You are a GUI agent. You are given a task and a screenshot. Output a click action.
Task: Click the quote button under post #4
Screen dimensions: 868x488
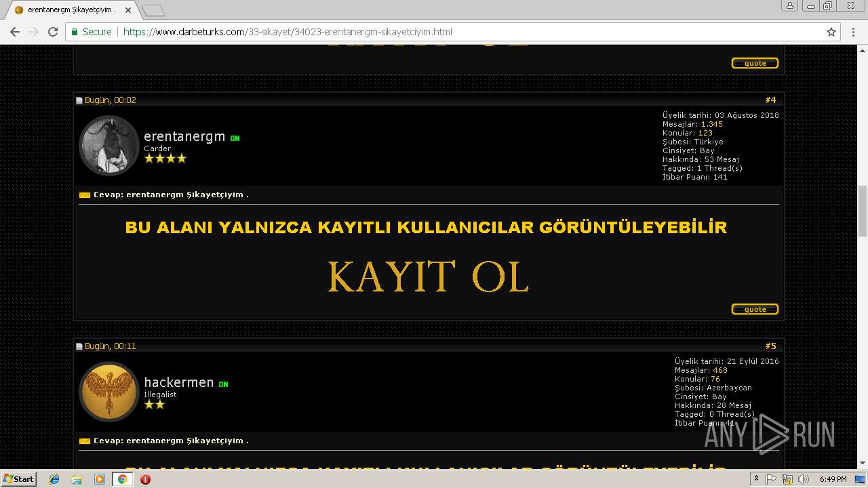click(x=755, y=309)
